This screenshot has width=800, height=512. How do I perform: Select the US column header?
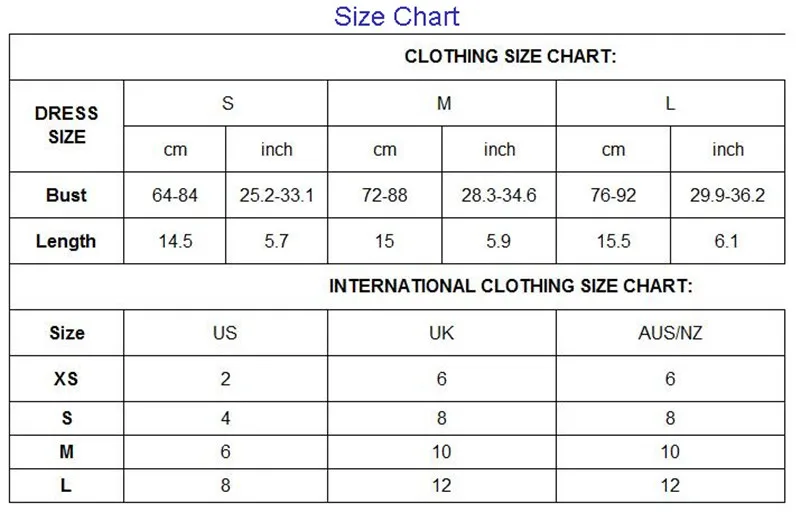pyautogui.click(x=226, y=333)
